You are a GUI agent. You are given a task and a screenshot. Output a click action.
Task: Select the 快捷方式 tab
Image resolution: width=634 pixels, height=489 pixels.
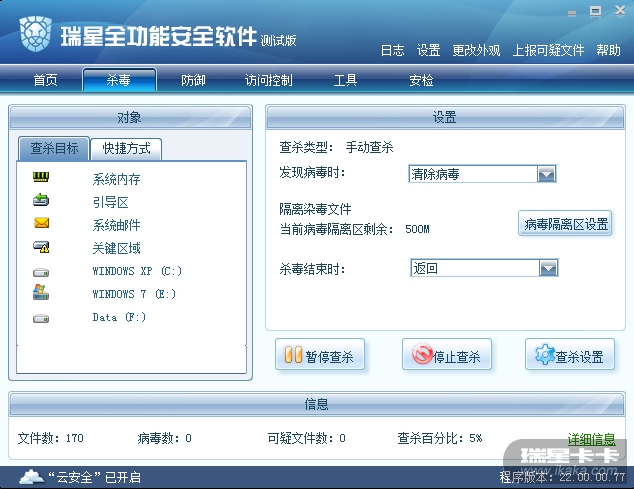[127, 148]
